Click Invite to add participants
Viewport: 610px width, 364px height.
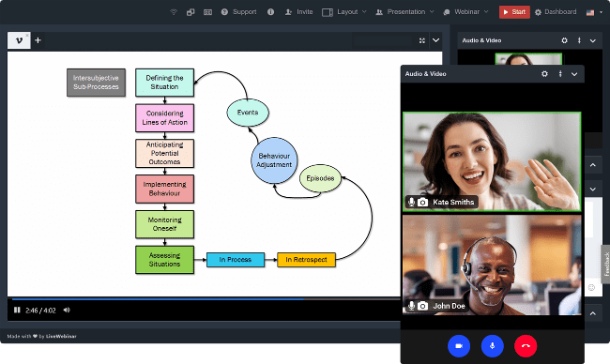(298, 12)
